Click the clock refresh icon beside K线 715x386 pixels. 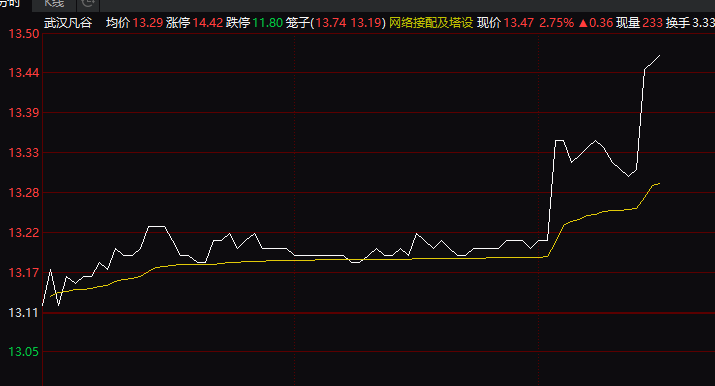click(88, 4)
